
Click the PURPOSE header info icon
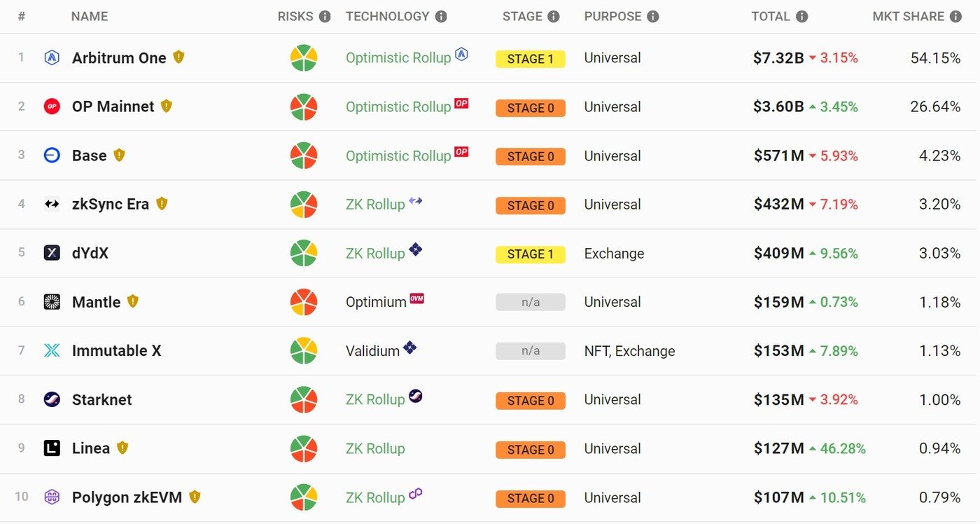653,16
